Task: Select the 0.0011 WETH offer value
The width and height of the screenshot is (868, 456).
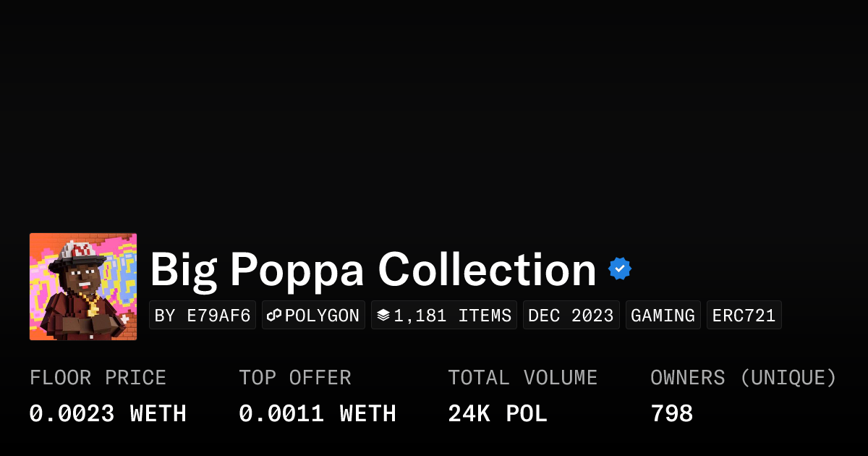Action: [x=318, y=414]
